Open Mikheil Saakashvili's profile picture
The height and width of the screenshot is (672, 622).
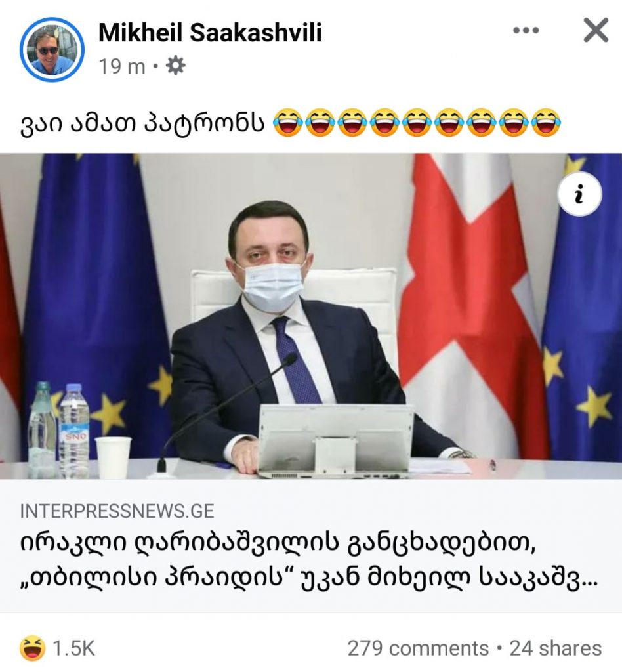coord(52,49)
